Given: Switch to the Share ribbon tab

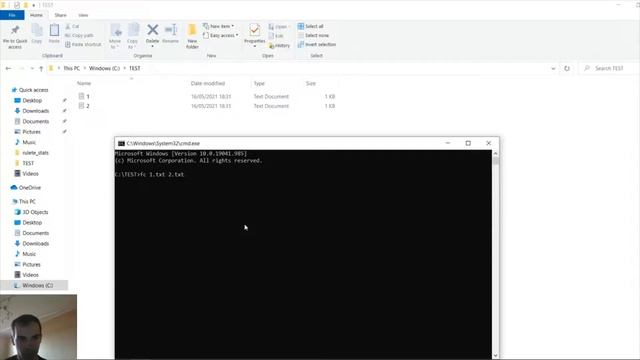Looking at the screenshot, I should pos(60,15).
